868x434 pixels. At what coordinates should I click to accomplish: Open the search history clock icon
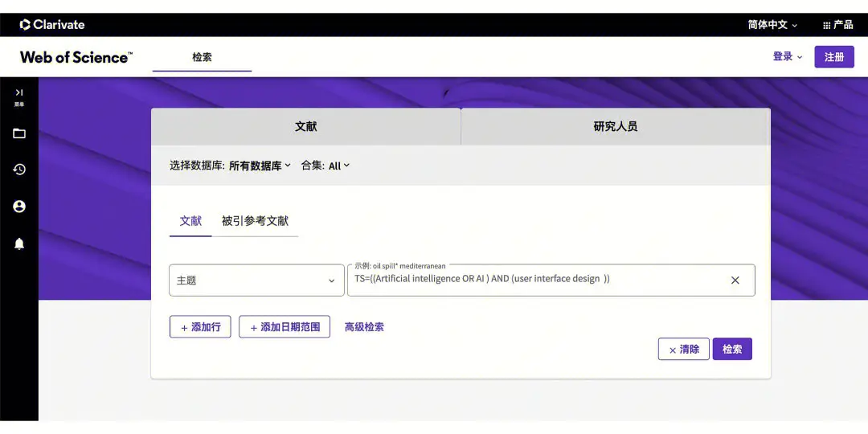tap(19, 170)
